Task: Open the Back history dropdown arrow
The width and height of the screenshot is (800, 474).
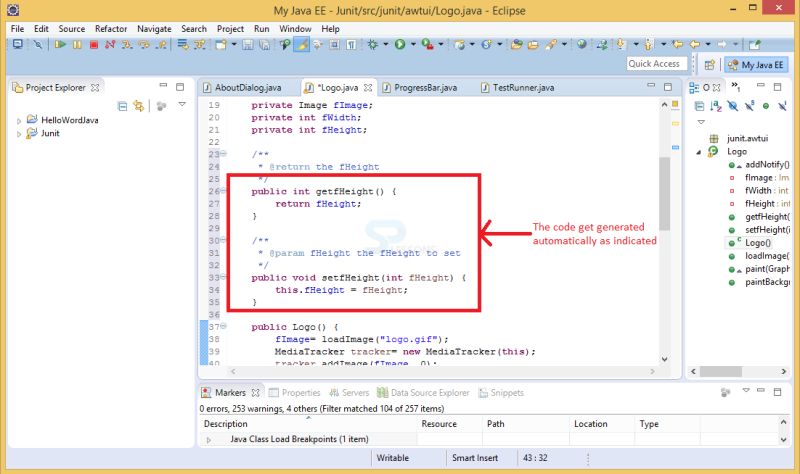Action: [708, 44]
